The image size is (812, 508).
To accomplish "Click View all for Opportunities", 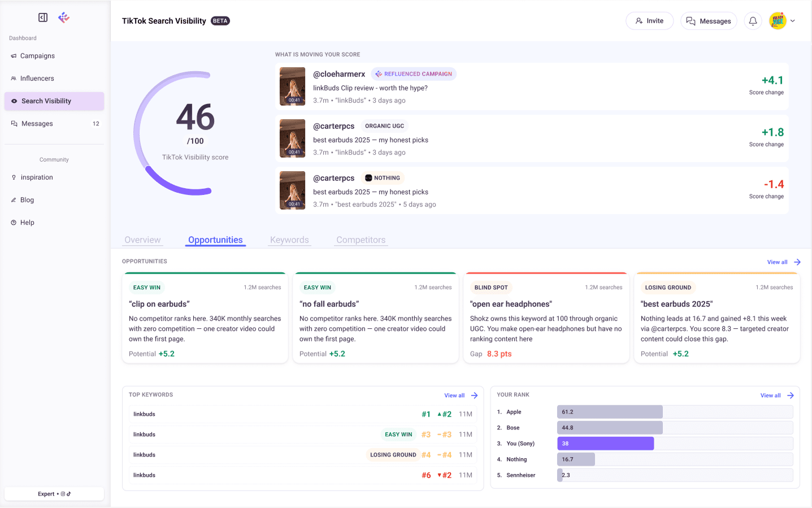I will (777, 262).
